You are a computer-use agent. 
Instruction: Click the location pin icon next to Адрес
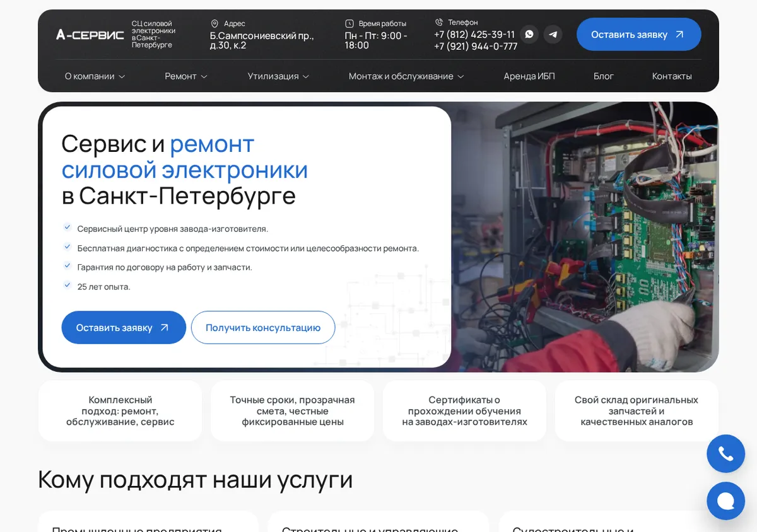point(214,23)
